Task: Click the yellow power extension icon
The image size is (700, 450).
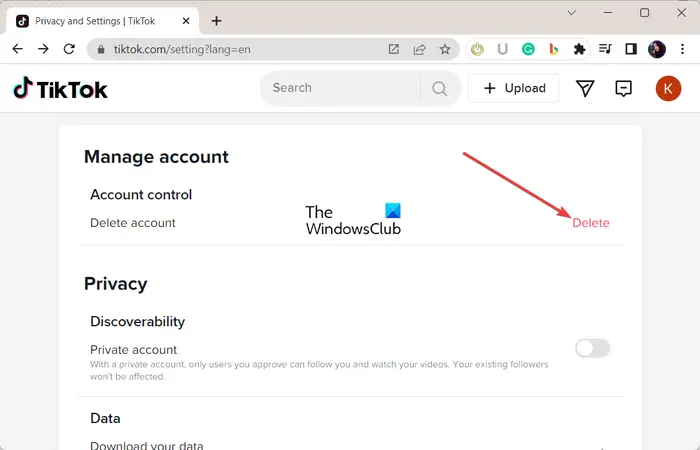Action: tap(477, 49)
